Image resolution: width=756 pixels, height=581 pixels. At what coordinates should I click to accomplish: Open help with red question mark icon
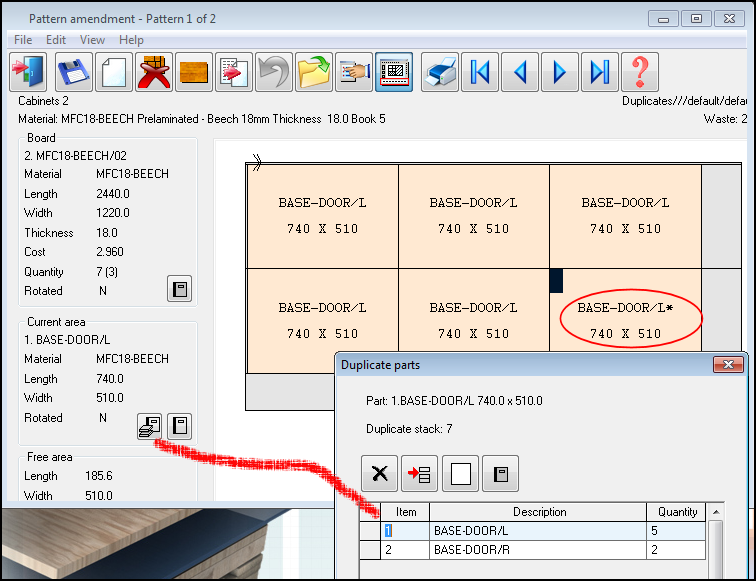pyautogui.click(x=640, y=72)
